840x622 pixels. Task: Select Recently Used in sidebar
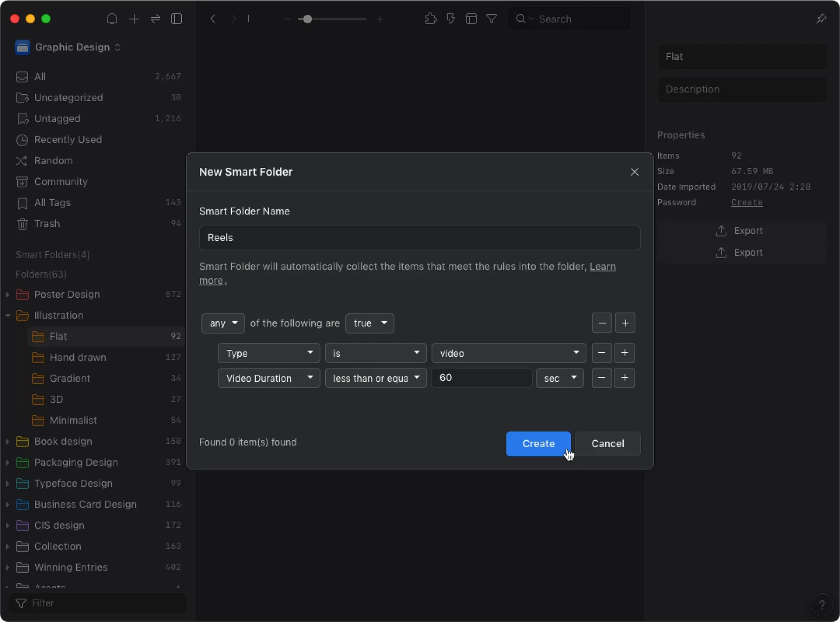coord(98,140)
